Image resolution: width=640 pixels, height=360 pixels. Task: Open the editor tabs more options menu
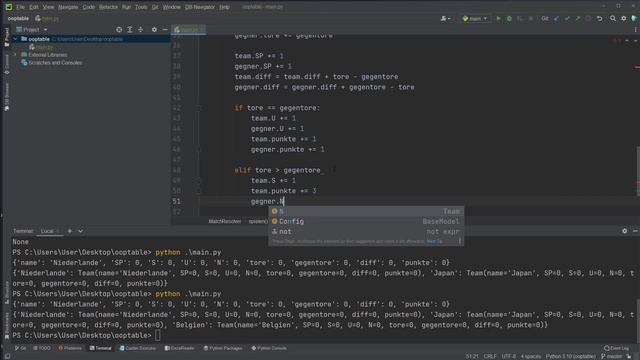(636, 29)
